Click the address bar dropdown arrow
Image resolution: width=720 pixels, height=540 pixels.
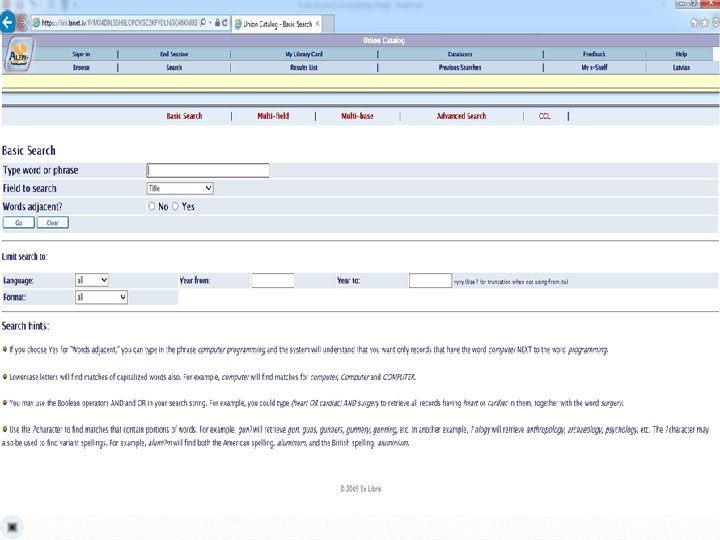click(x=210, y=22)
